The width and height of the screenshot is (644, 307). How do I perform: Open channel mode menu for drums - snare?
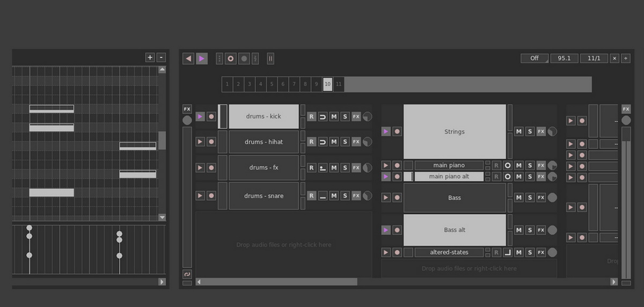(x=323, y=196)
